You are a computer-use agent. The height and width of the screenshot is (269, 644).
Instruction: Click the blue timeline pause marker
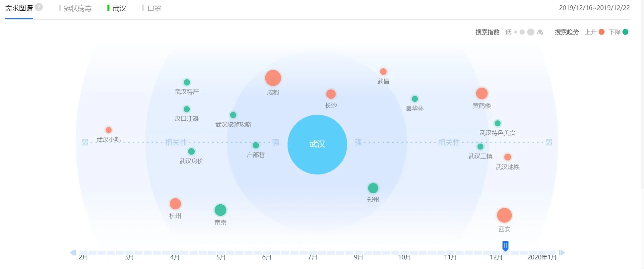click(x=505, y=246)
